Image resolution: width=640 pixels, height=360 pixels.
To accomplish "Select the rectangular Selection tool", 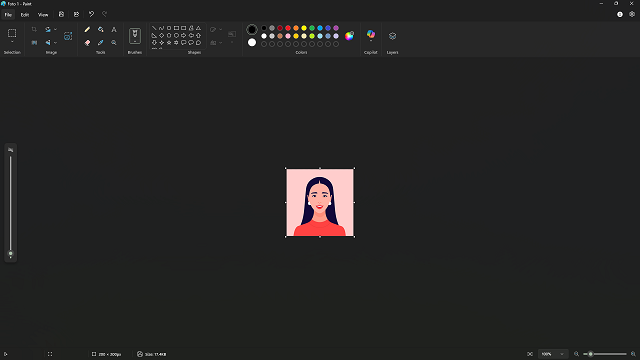I will [x=12, y=33].
